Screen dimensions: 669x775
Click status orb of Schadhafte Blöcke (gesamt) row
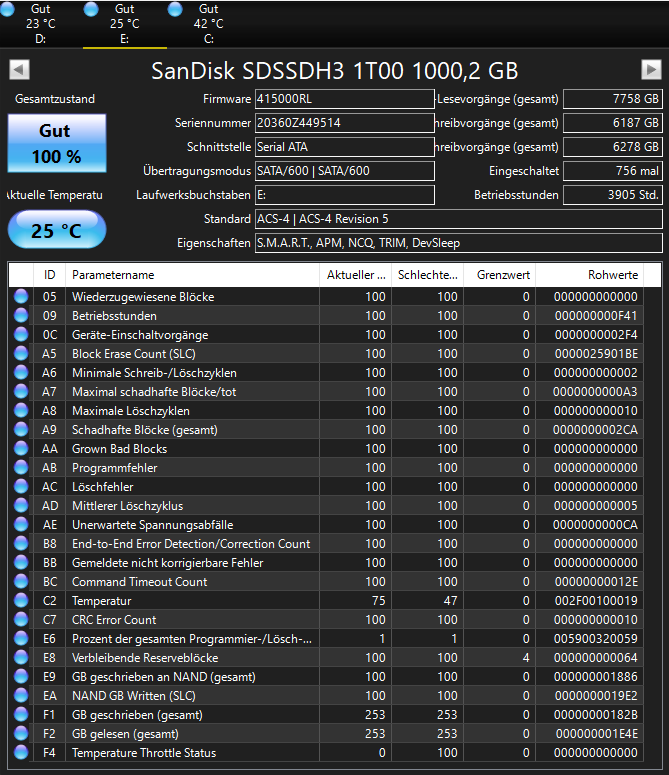(x=21, y=430)
